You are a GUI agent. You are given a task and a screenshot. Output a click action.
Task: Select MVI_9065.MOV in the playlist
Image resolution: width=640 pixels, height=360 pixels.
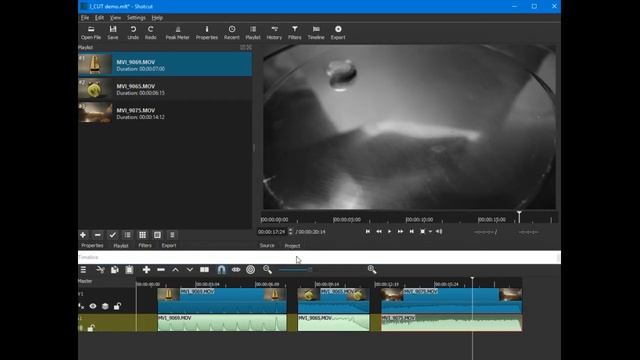pyautogui.click(x=165, y=89)
